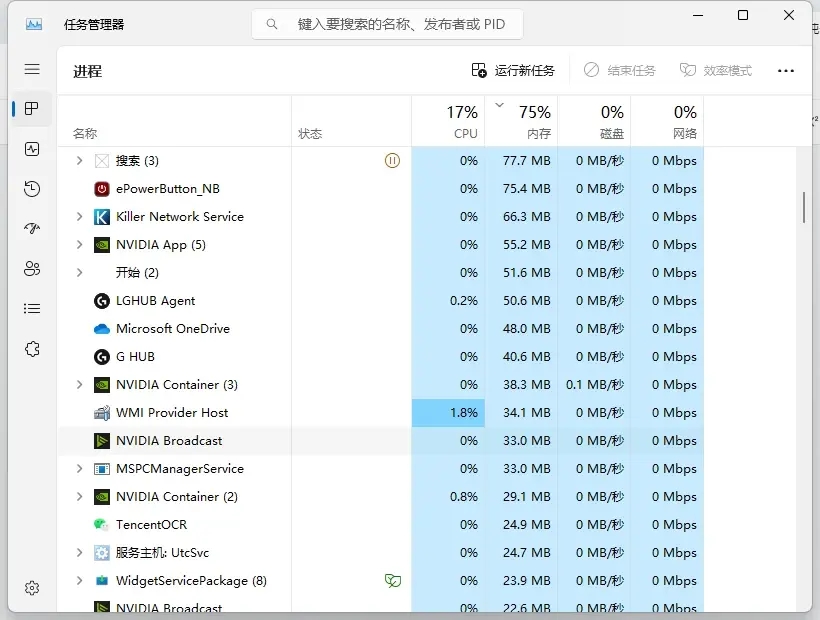
Task: Select the Processes sidebar icon
Action: click(32, 109)
